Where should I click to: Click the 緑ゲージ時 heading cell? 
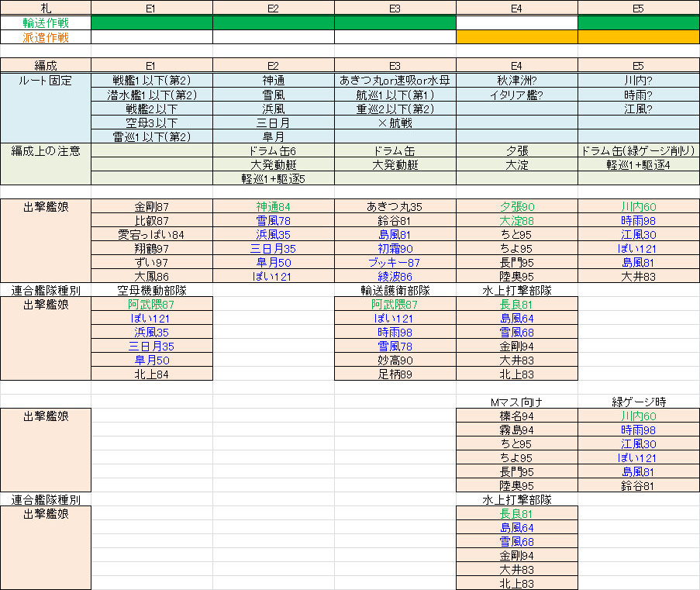(639, 402)
